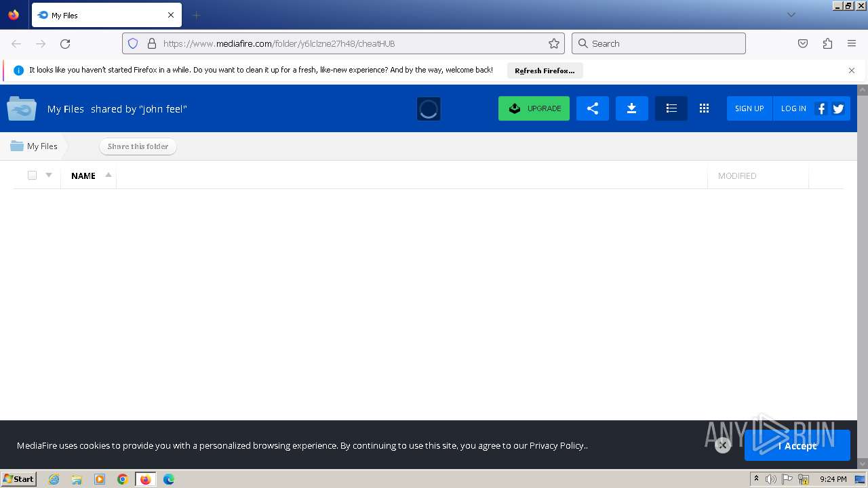Accept the MediaFire cookie notice
Image resolution: width=868 pixels, height=488 pixels.
[x=797, y=445]
